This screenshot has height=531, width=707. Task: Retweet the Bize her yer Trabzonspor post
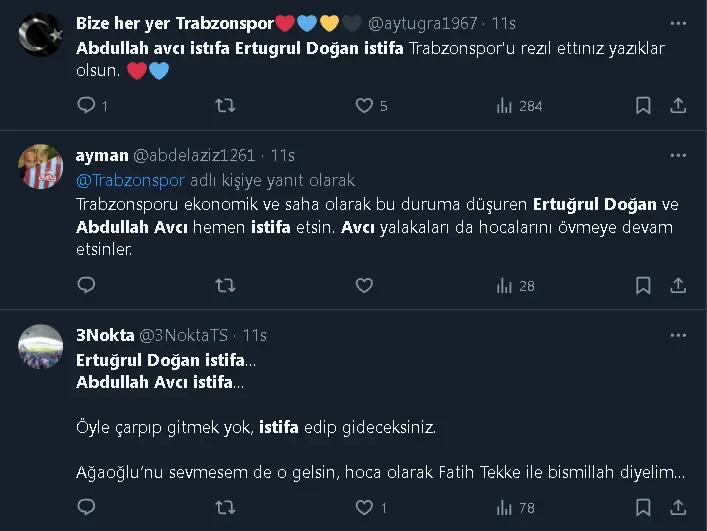pos(226,105)
